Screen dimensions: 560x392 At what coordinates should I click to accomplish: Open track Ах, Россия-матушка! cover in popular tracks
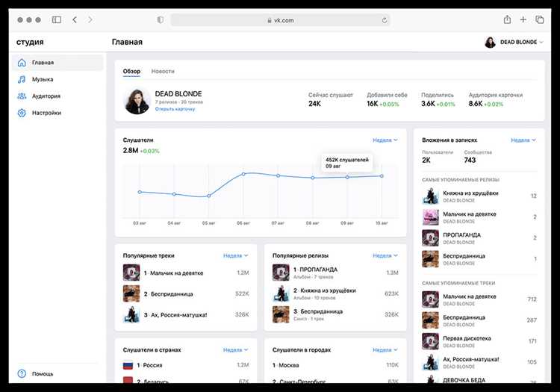[x=131, y=314]
